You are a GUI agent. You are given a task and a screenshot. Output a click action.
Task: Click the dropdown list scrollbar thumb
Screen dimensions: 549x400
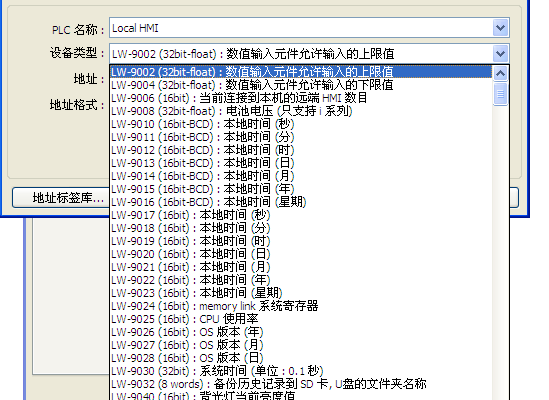click(x=500, y=94)
